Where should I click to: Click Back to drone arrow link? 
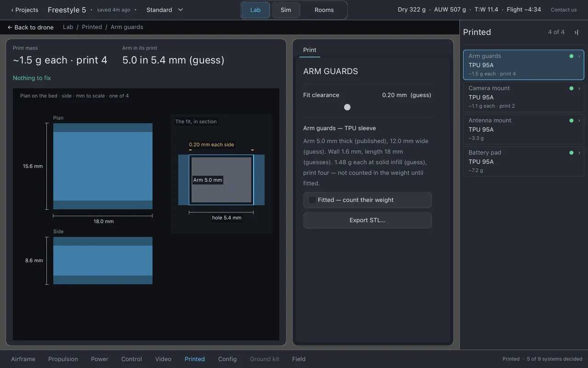(x=30, y=27)
